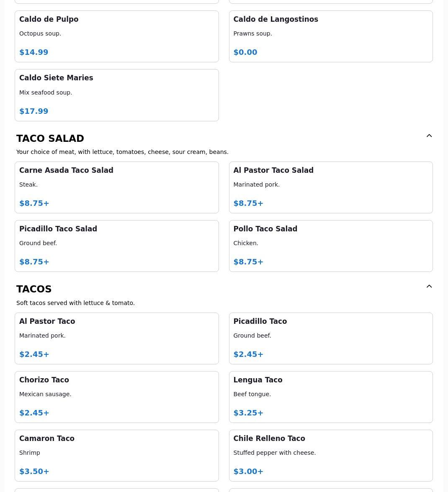This screenshot has width=448, height=492.
Task: Select the Al Pastor Taco Salad
Action: point(331,187)
